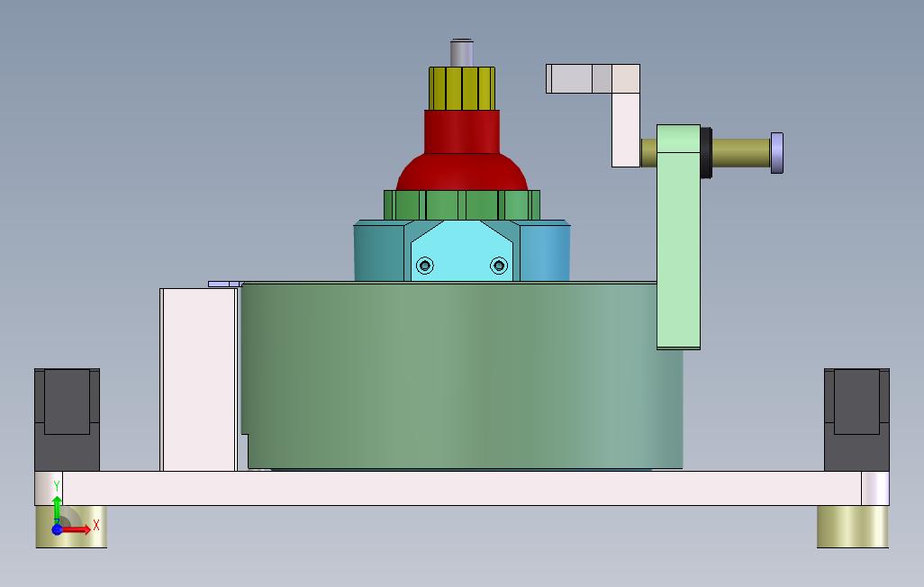Click the blue origin sphere of triad
The height and width of the screenshot is (587, 924).
click(x=57, y=529)
